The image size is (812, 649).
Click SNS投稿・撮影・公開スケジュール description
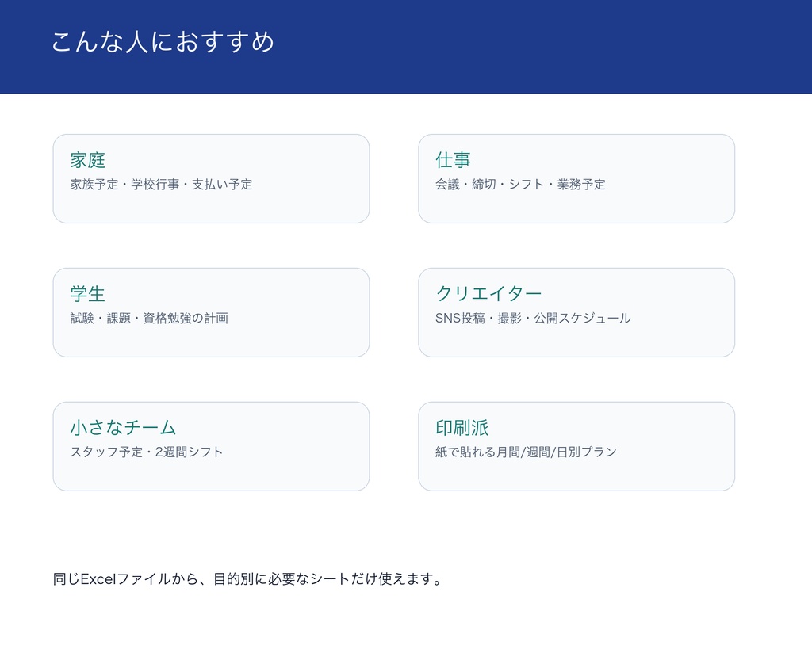[x=533, y=318]
